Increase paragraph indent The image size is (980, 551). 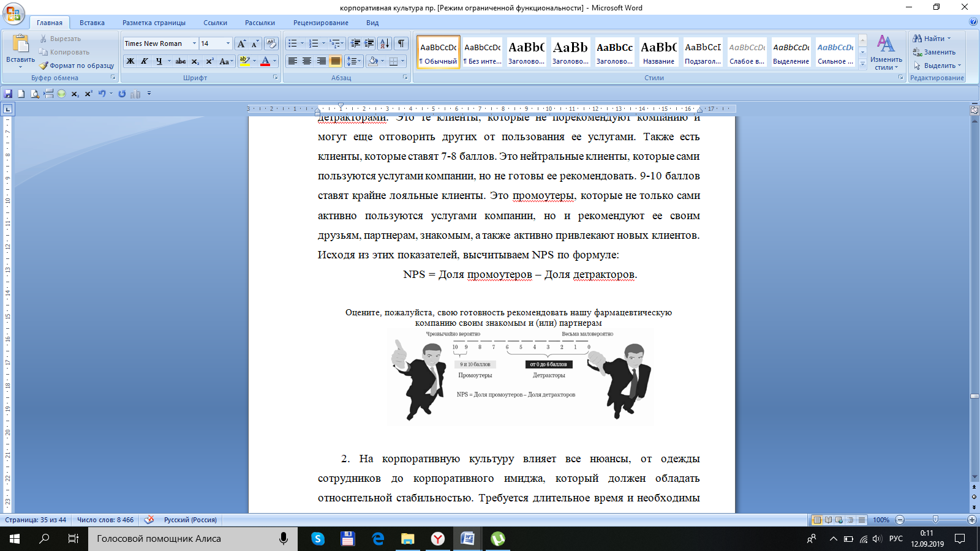click(x=369, y=43)
